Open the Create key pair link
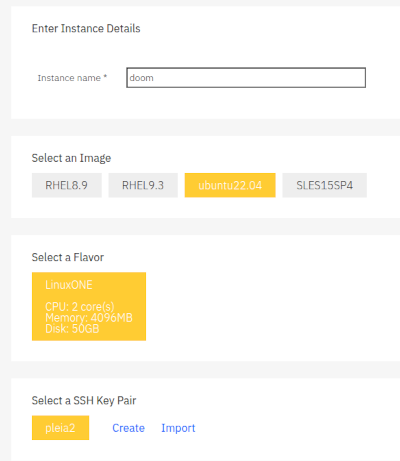The height and width of the screenshot is (461, 400). click(128, 428)
